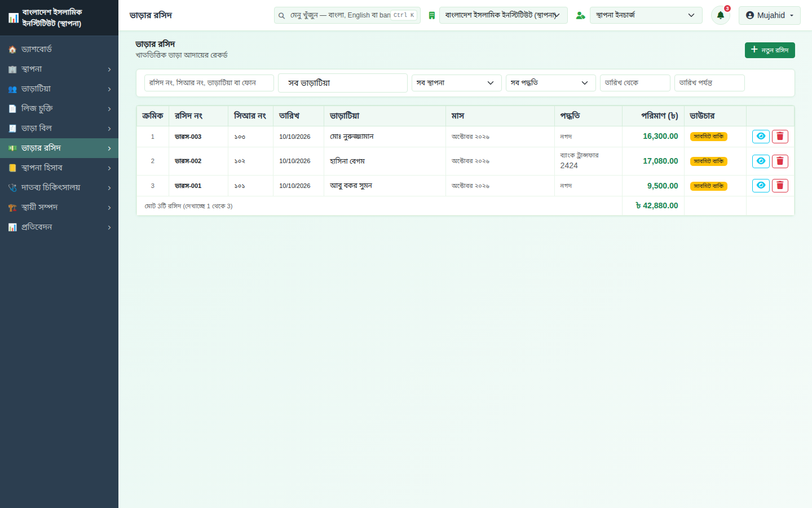This screenshot has width=812, height=508.
Task: Open the institute selector dropdown in the top bar
Action: [504, 15]
